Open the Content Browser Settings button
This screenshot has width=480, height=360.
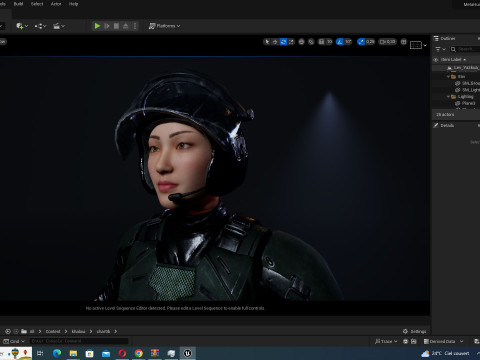pos(414,331)
